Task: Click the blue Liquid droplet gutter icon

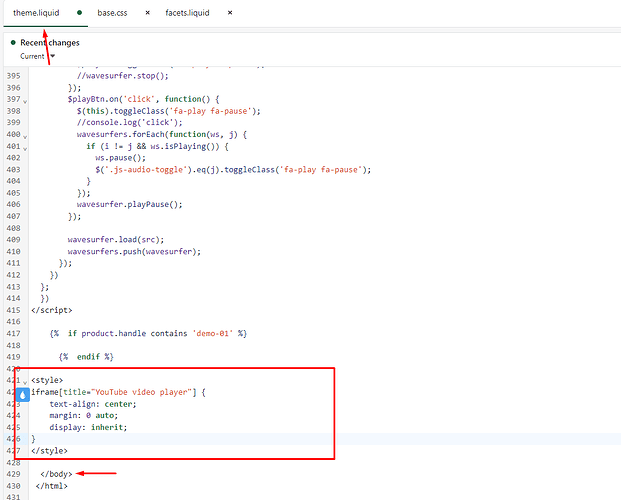Action: click(x=22, y=395)
